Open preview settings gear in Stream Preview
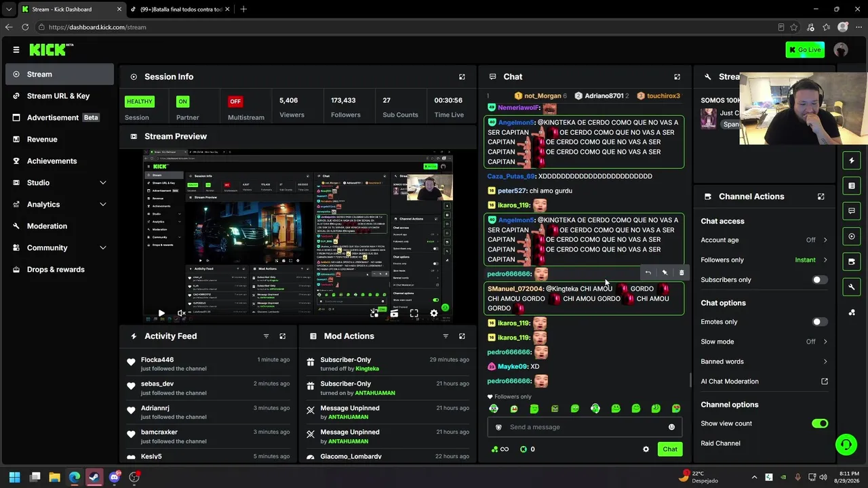 [434, 313]
